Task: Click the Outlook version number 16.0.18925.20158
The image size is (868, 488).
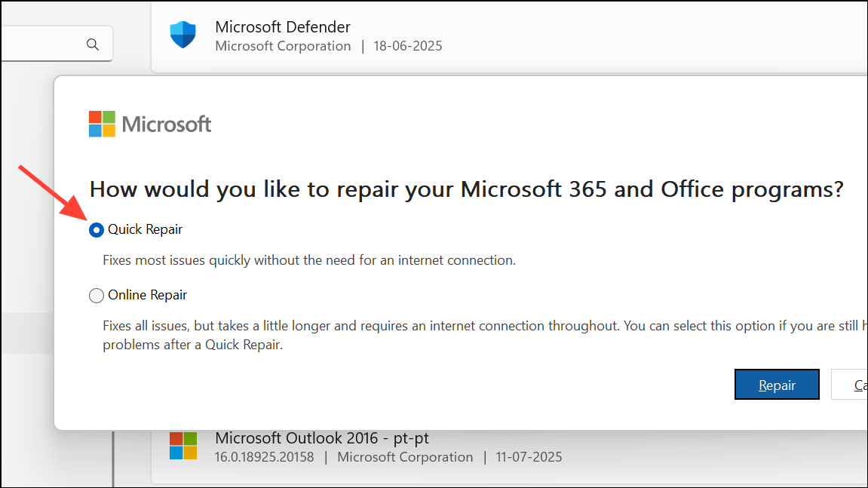Action: [x=264, y=457]
